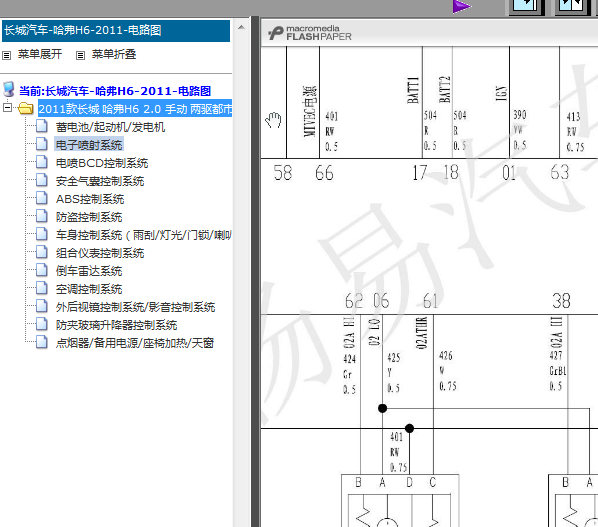Image resolution: width=598 pixels, height=527 pixels.
Task: Click wire number 425 in the diagram
Action: click(x=394, y=357)
